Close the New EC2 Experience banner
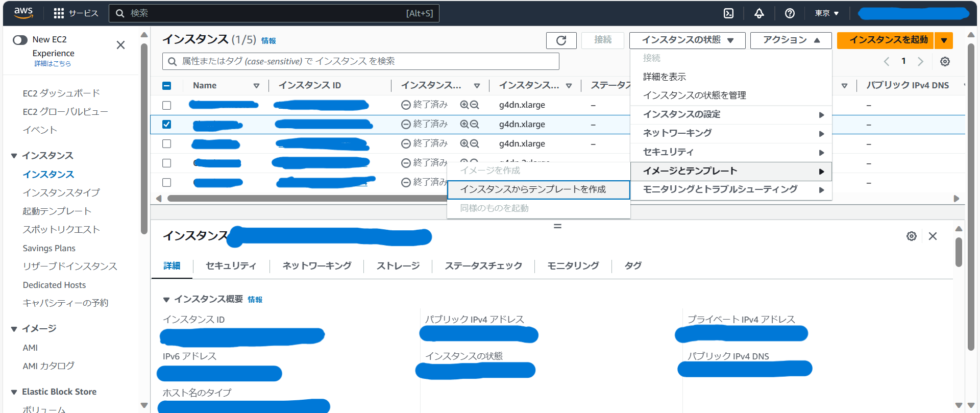 (120, 45)
